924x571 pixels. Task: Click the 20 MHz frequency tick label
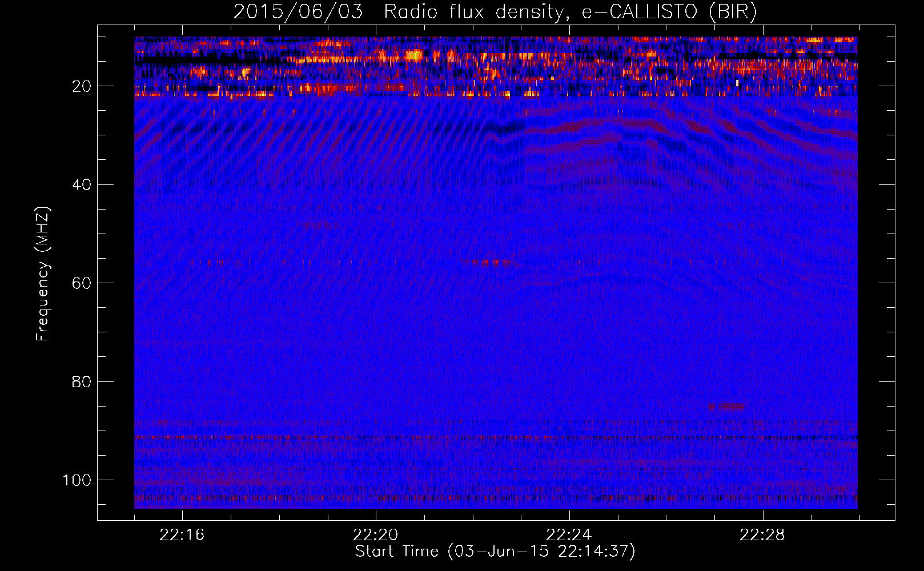[81, 86]
